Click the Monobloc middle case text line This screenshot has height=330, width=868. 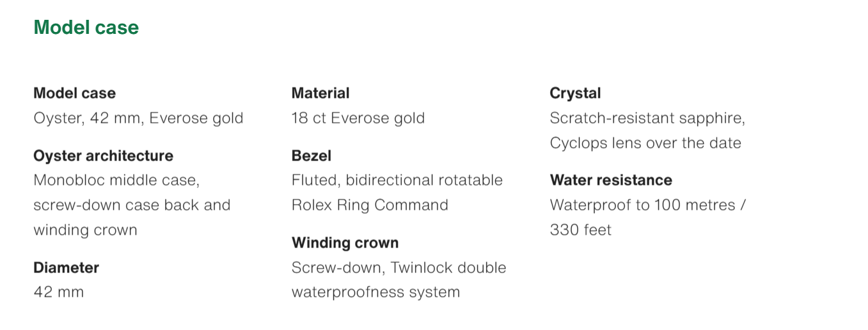116,180
